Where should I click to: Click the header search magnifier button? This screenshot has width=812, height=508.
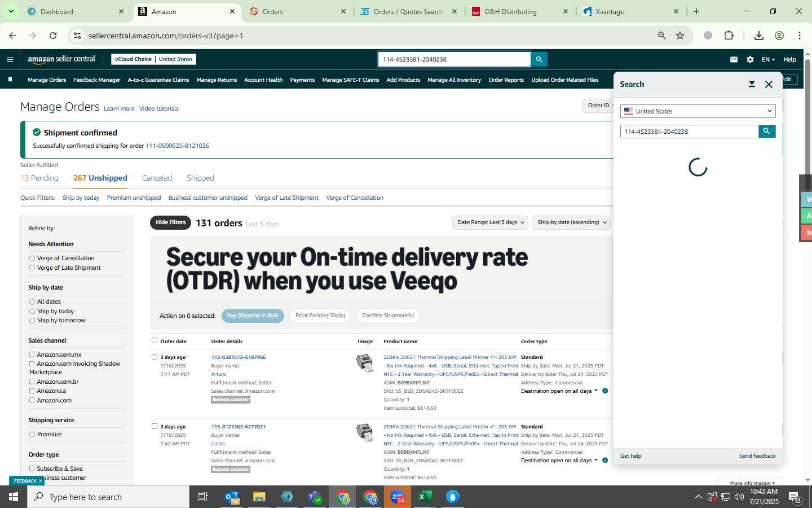click(x=539, y=59)
